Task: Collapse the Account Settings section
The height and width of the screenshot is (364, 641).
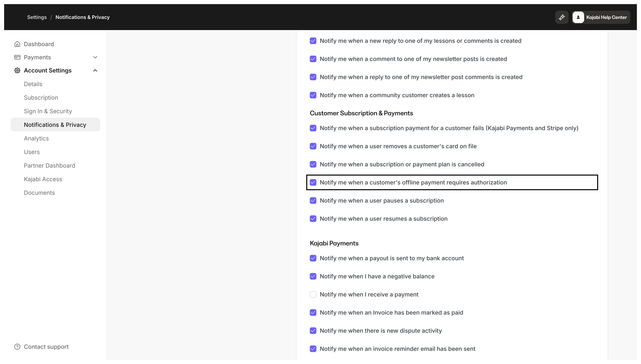Action: pyautogui.click(x=95, y=70)
